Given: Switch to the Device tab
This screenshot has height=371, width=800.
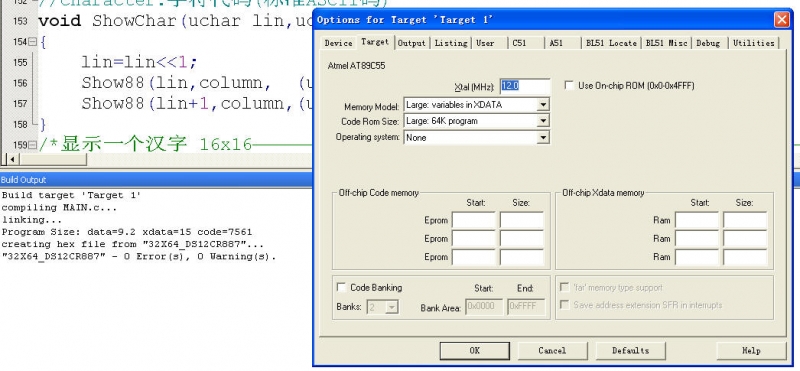Looking at the screenshot, I should (338, 43).
